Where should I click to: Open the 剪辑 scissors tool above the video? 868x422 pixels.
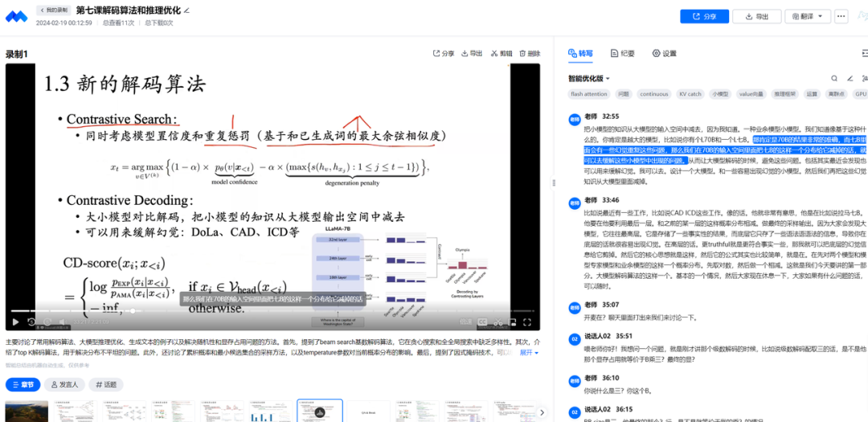(502, 54)
